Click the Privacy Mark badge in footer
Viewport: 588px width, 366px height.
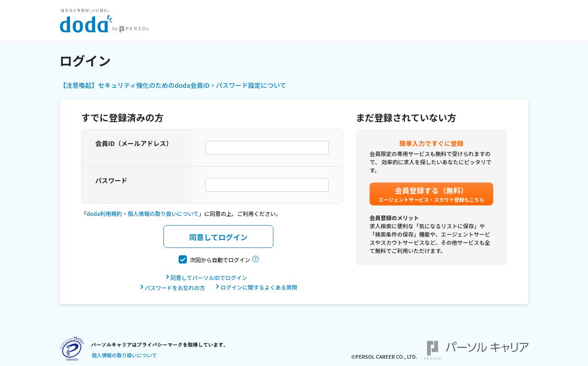click(72, 349)
